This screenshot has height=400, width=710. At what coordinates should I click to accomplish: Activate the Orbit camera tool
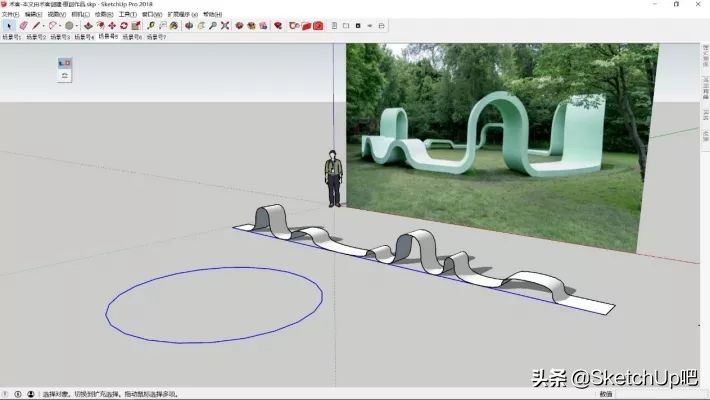pyautogui.click(x=187, y=26)
